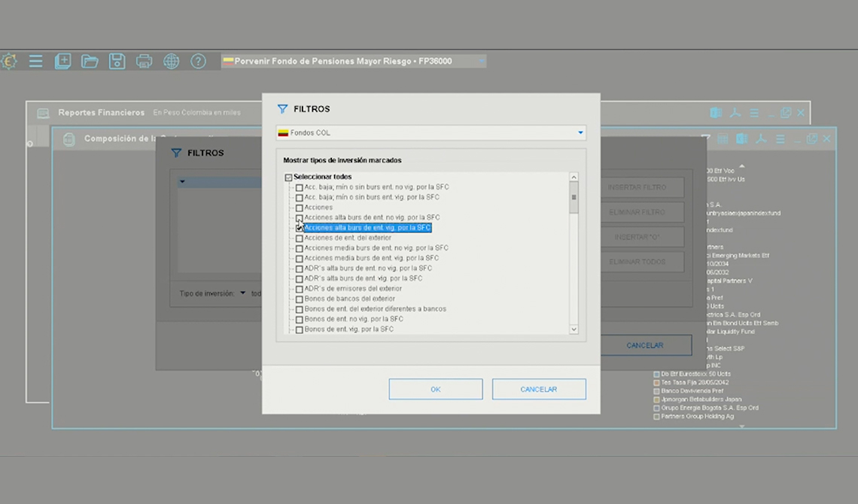Click 'Grupo Energia Bogota S.A. Esp Ord' legend entry
The width and height of the screenshot is (858, 504).
(x=706, y=408)
